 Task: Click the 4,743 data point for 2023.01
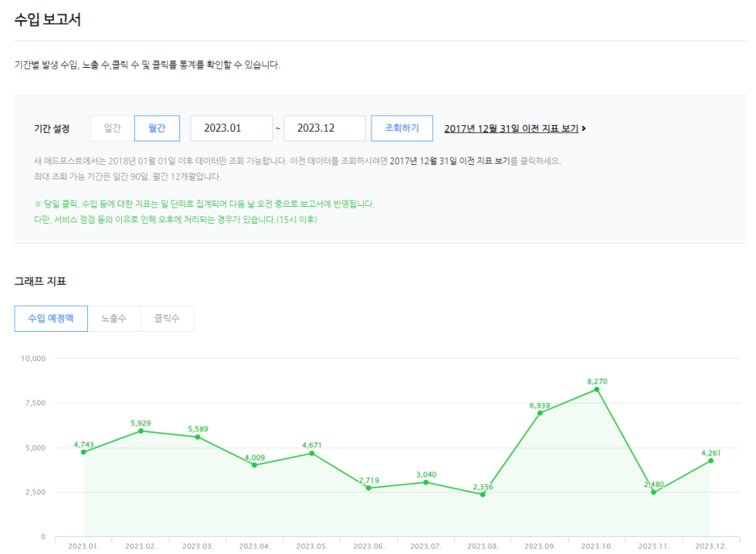coord(84,452)
